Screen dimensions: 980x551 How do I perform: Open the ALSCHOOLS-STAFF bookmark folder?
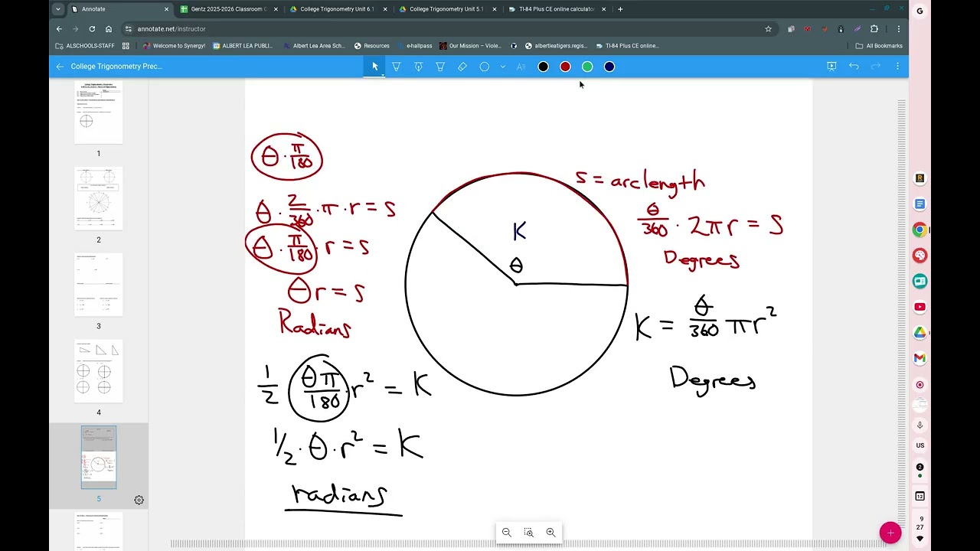point(85,46)
